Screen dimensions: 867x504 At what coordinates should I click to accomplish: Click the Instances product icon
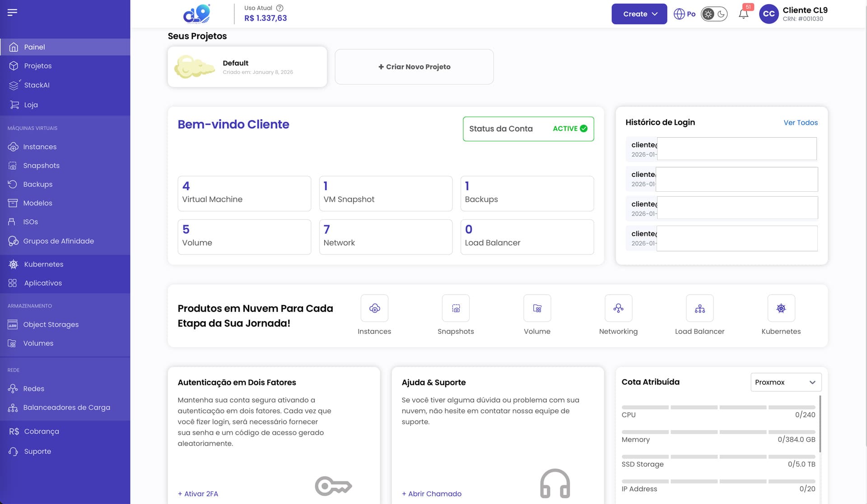click(x=374, y=308)
